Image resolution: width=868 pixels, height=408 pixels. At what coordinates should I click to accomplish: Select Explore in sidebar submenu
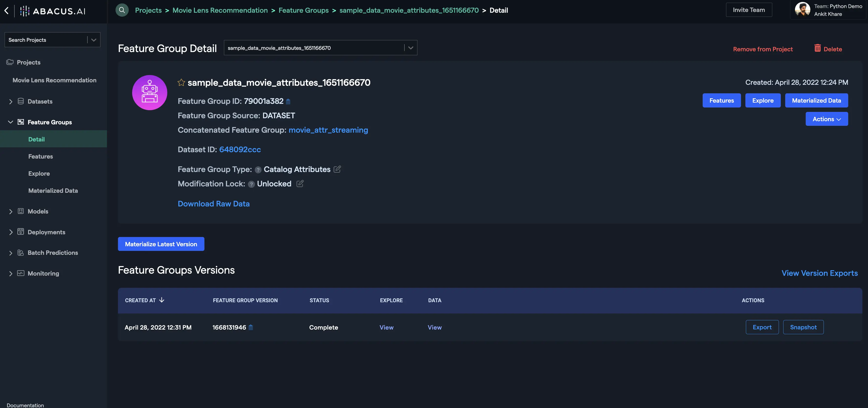coord(39,174)
